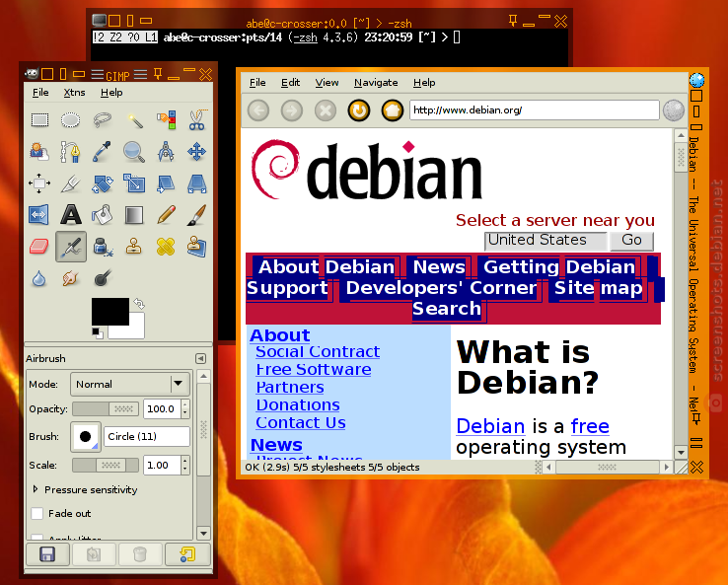Select the Paths tool

pyautogui.click(x=71, y=152)
